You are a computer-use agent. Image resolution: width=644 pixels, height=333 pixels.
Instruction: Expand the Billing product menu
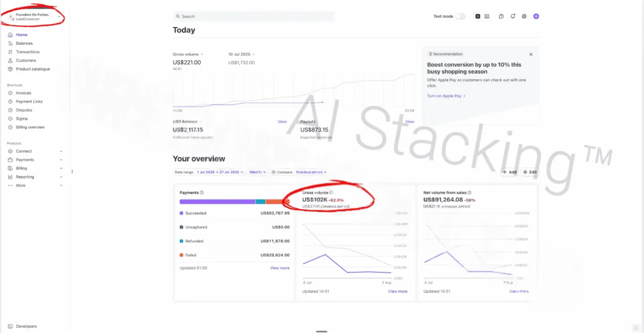click(35, 168)
